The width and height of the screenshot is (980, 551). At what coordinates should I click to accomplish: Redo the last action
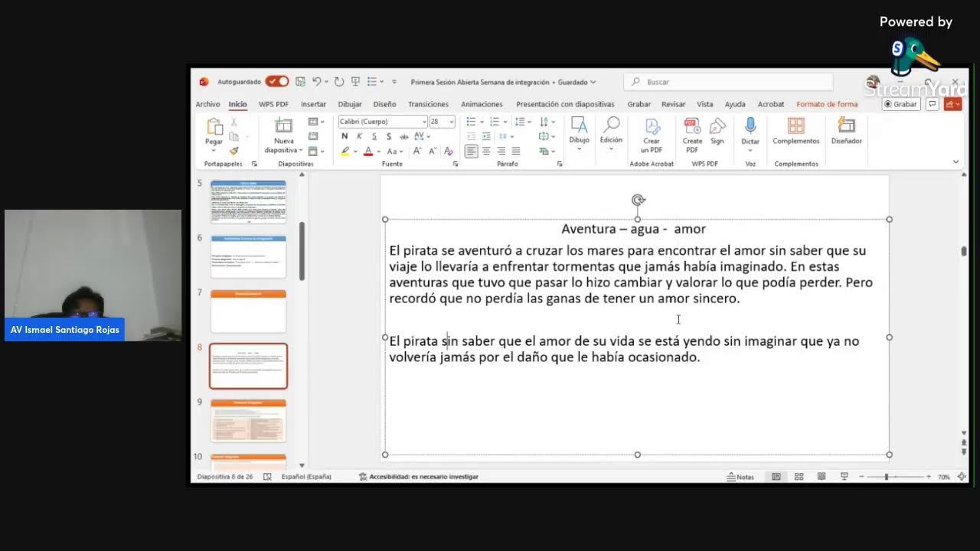(339, 82)
